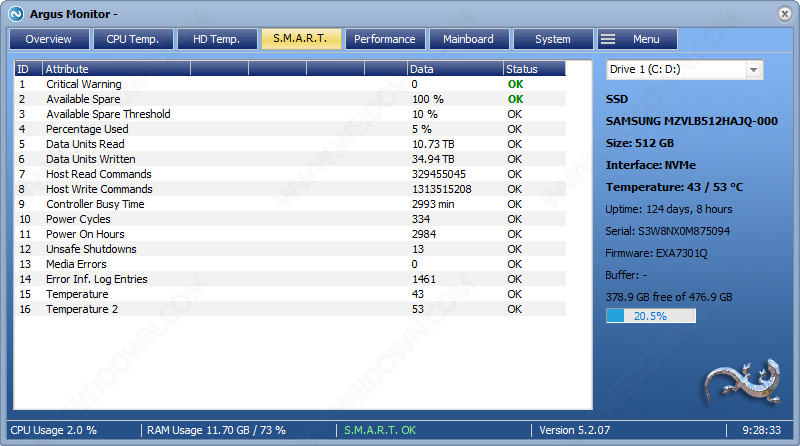
Task: Click the Firmware: EXA7301Q text
Action: (656, 253)
